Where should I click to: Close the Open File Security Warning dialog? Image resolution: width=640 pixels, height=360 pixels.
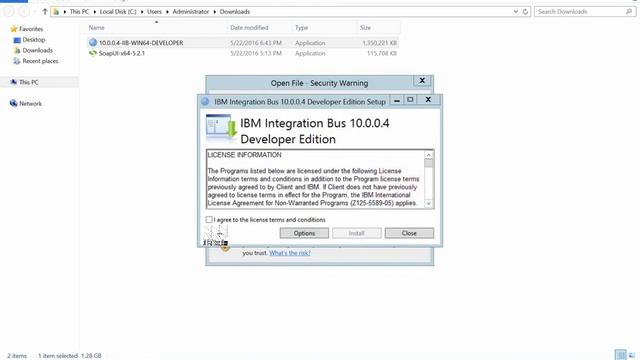[422, 80]
